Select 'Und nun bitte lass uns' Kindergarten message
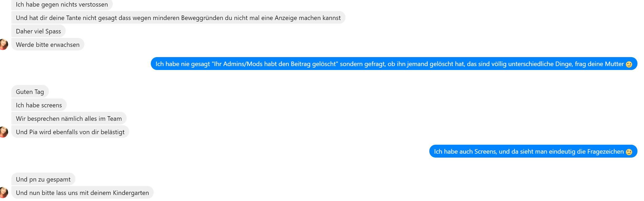 point(82,193)
